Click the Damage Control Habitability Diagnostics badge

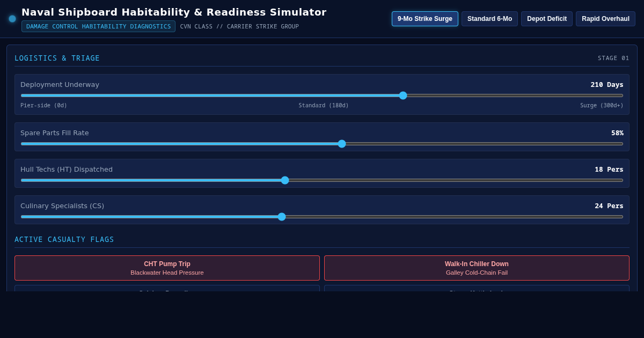98,26
